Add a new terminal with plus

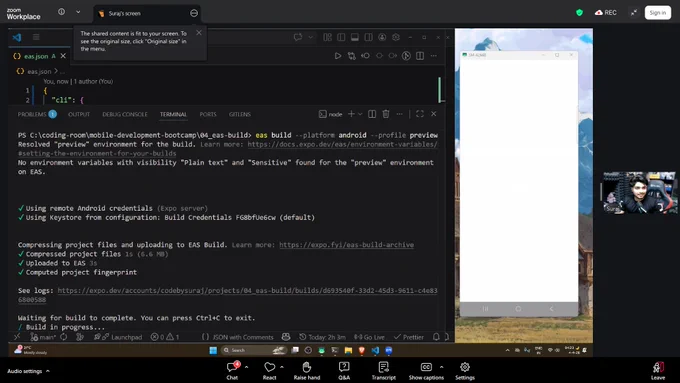(x=351, y=114)
